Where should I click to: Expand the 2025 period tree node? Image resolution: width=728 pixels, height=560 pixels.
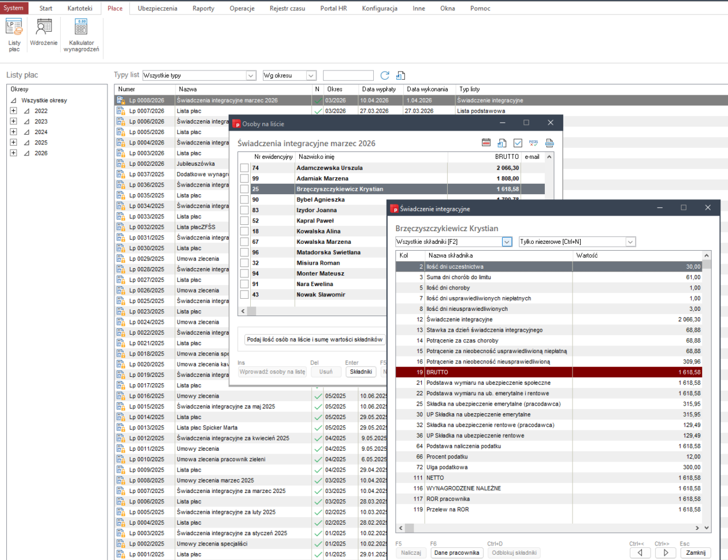coord(13,142)
